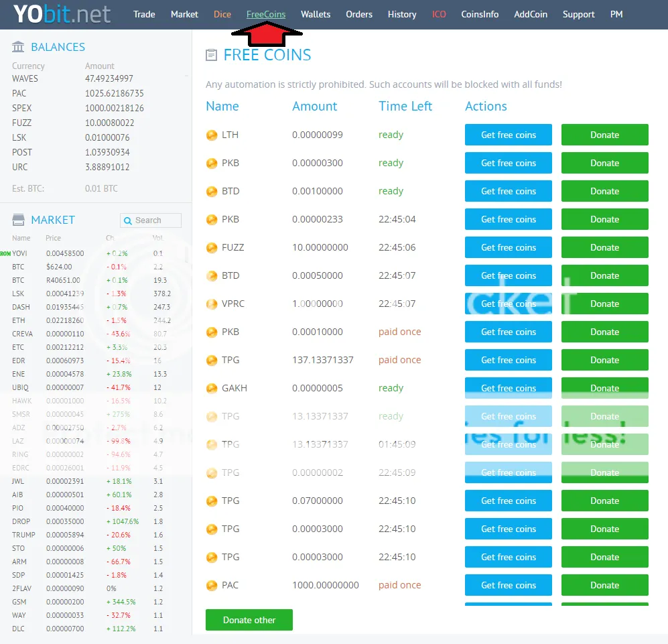Click the FUZZ coin icon in free coins list
This screenshot has height=644, width=668.
click(x=212, y=248)
